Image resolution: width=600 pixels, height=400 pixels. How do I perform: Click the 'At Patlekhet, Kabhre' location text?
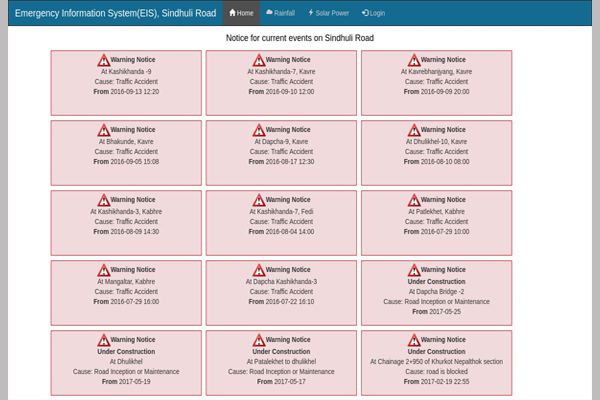(x=436, y=212)
